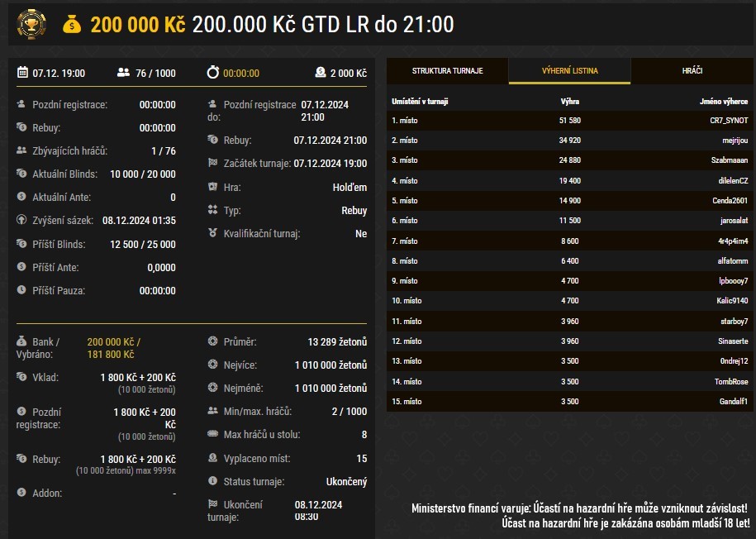Click the icon beside Aktuální Blinds

click(x=21, y=174)
